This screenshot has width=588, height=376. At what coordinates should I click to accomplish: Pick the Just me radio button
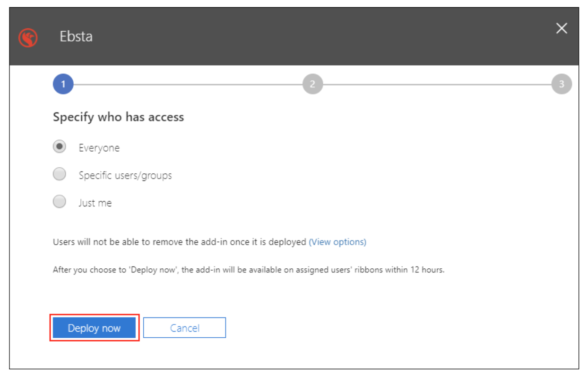click(60, 202)
